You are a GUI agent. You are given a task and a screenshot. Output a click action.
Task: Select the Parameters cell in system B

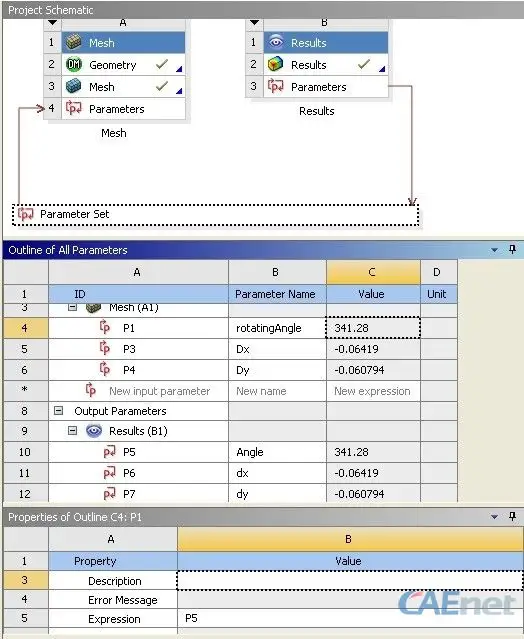(x=326, y=86)
